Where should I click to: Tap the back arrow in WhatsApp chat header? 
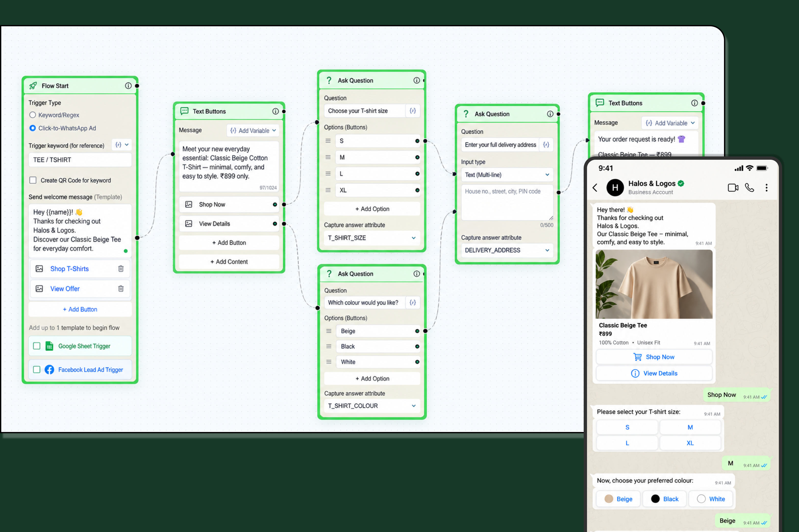coord(595,188)
